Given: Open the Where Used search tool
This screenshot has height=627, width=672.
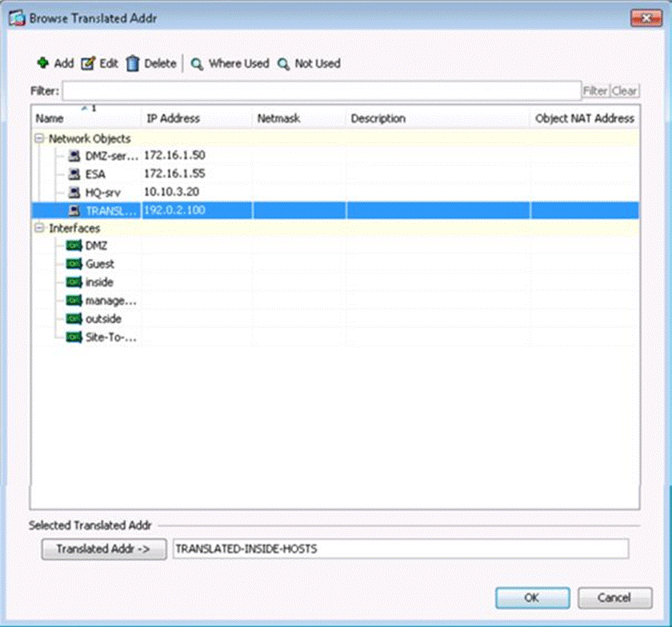Looking at the screenshot, I should pos(197,63).
